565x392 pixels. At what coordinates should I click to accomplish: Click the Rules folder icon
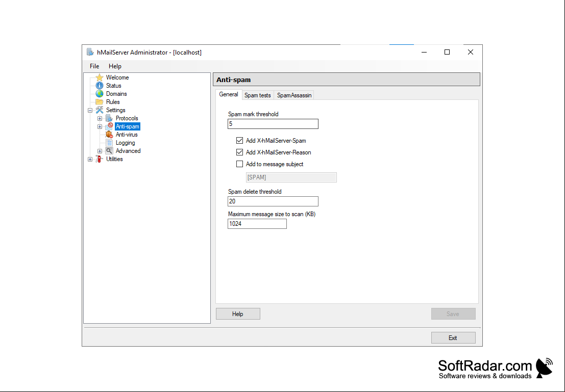click(100, 102)
